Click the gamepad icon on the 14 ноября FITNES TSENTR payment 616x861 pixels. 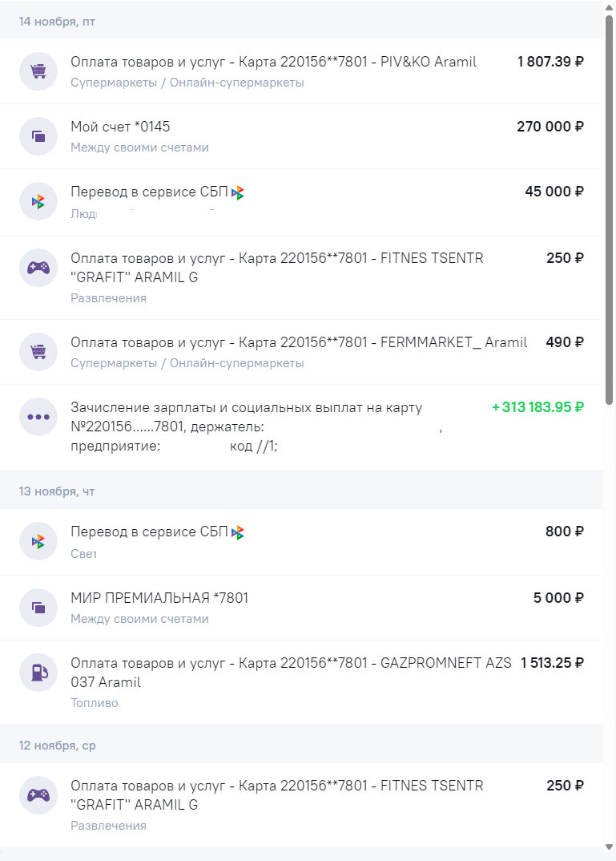click(x=38, y=267)
